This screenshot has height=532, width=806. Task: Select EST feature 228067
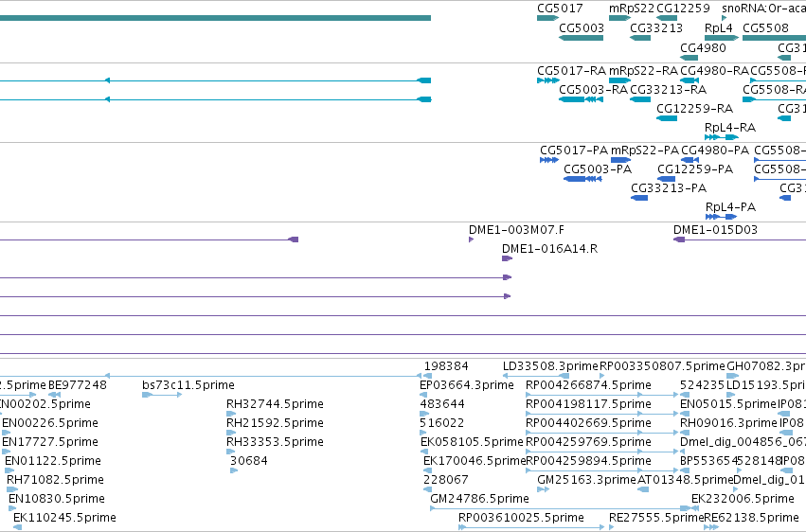point(428,489)
